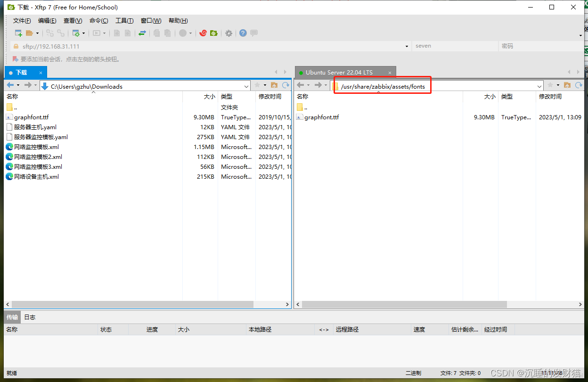Viewport: 588px width, 382px height.
Task: Sort local files by 大小 column header
Action: [x=200, y=96]
